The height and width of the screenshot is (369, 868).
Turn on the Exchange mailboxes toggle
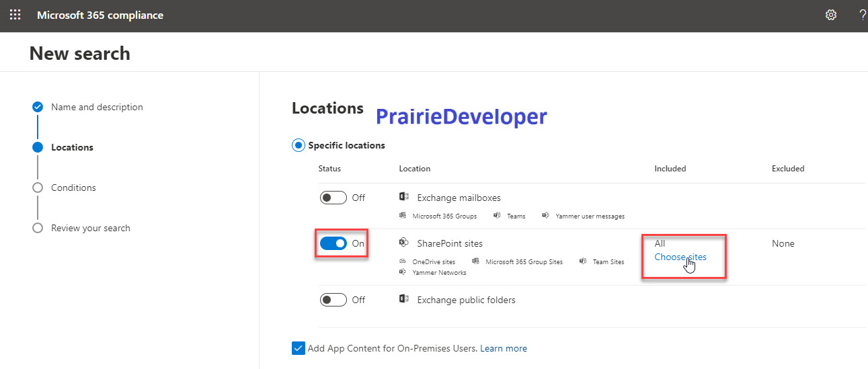click(333, 198)
